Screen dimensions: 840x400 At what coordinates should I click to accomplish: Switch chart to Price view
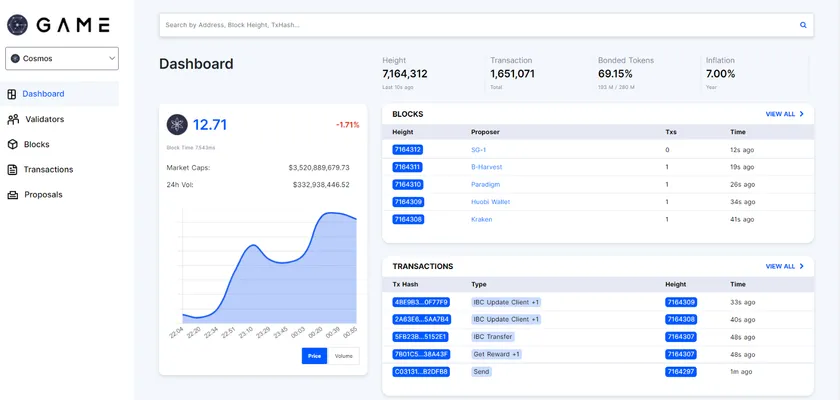tap(314, 356)
